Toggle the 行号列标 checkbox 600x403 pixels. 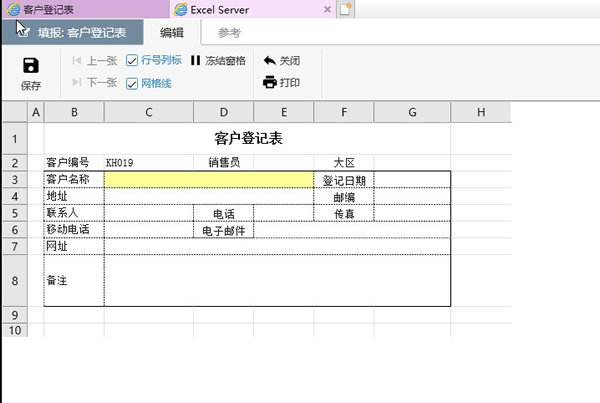point(132,60)
